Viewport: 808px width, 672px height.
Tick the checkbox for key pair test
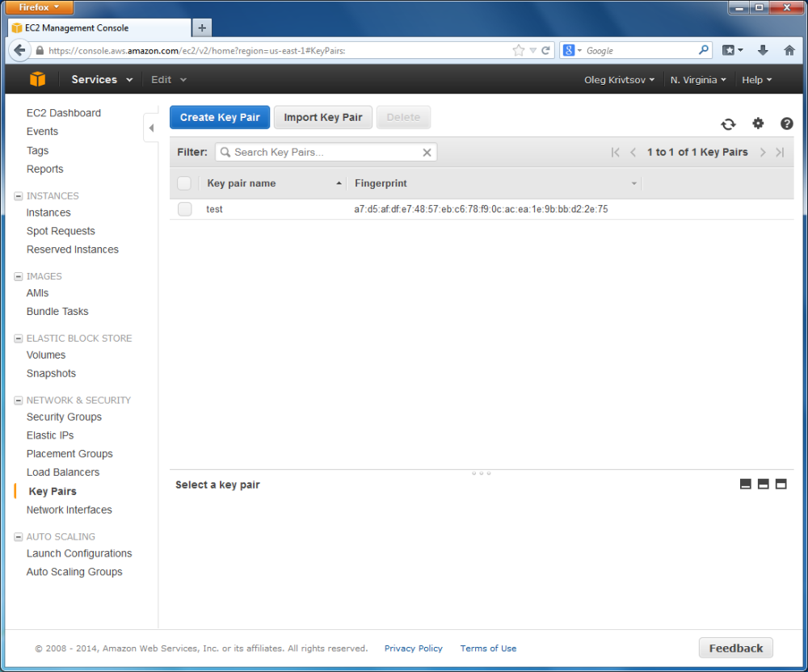[184, 209]
